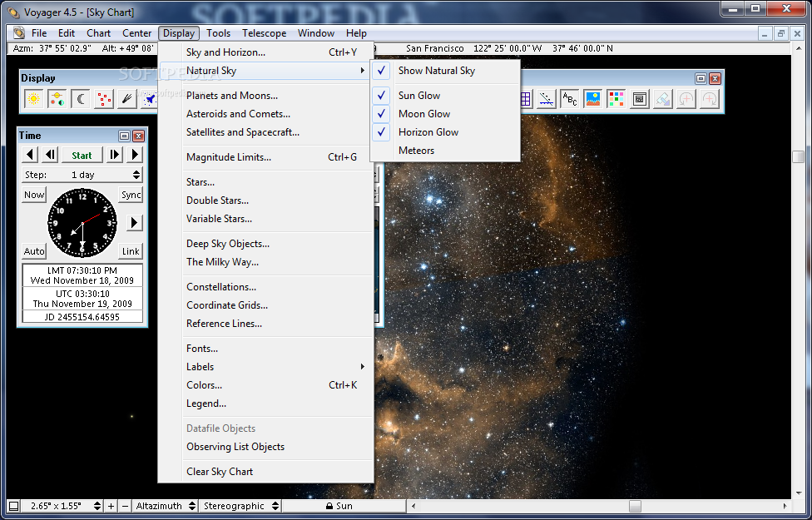The width and height of the screenshot is (812, 520).
Task: Toggle the planets display icon
Action: pyautogui.click(x=57, y=98)
